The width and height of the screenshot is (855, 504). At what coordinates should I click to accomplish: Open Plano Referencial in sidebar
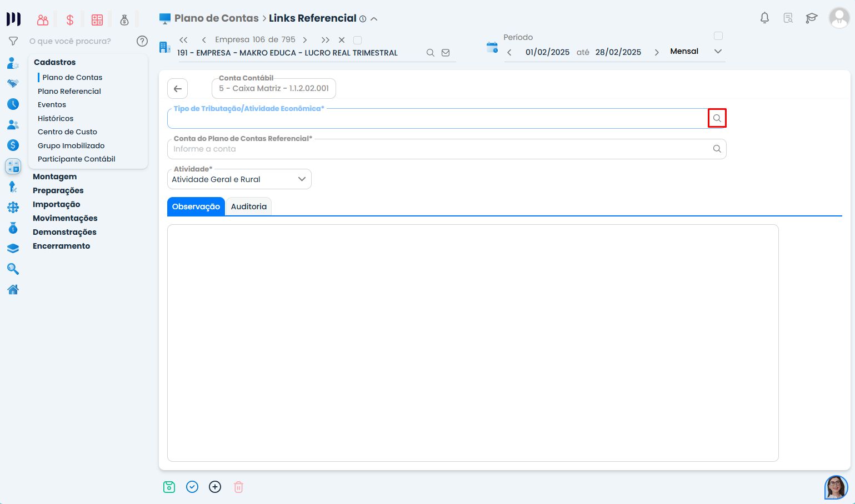[x=69, y=91]
